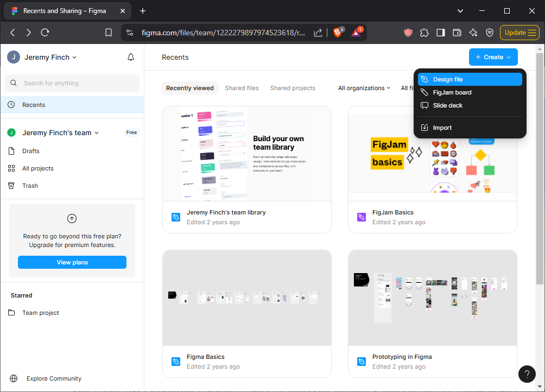Click design file icon beside Prototyping in Figma
545x392 pixels.
[x=362, y=362]
